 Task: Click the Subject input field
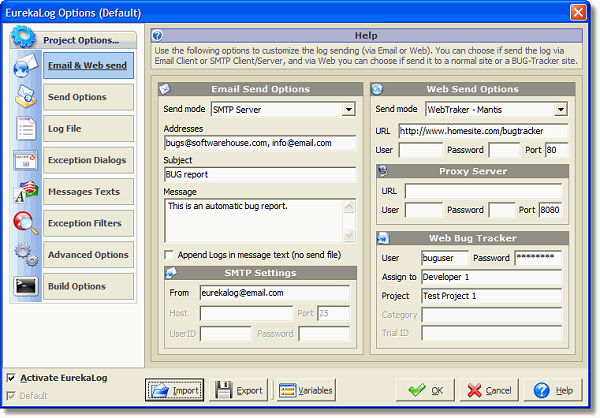coord(260,175)
